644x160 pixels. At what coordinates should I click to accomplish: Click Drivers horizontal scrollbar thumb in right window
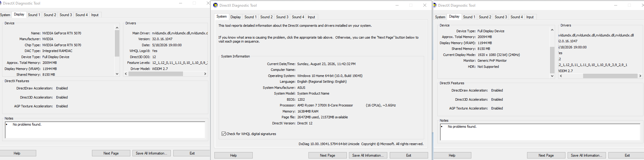click(610, 76)
